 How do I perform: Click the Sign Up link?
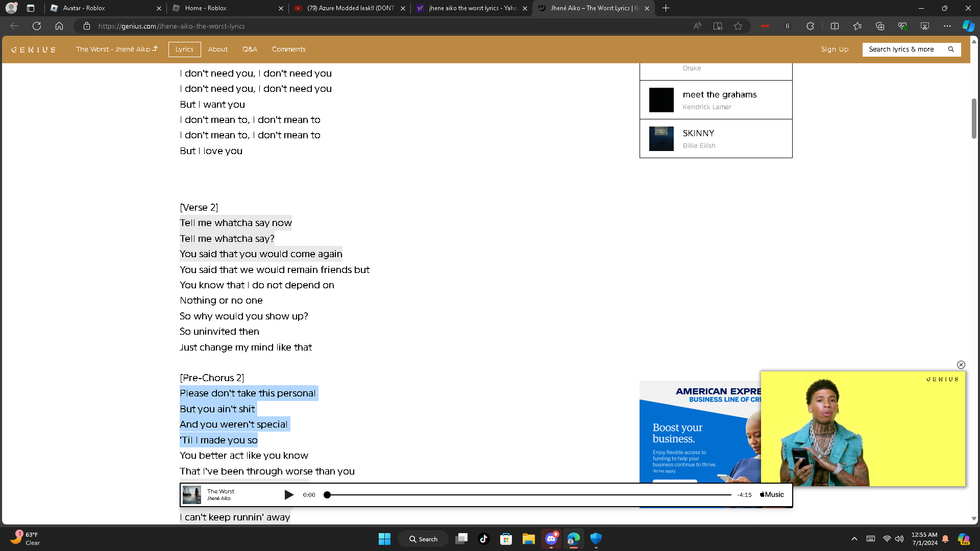[835, 49]
